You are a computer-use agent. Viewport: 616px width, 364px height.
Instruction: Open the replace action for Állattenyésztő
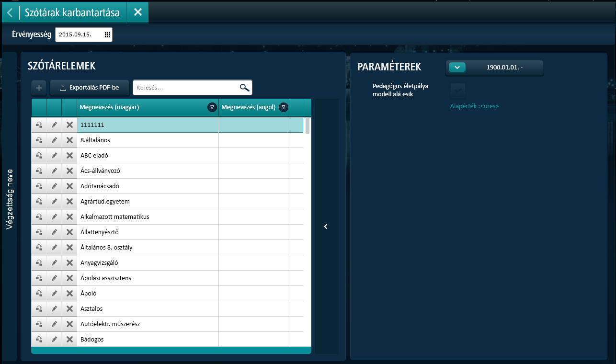[39, 232]
